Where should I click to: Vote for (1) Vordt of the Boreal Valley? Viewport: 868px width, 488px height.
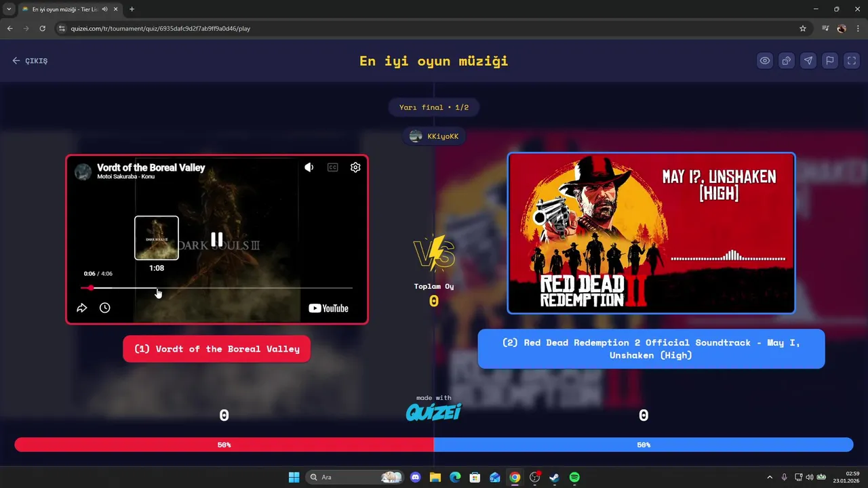point(216,349)
